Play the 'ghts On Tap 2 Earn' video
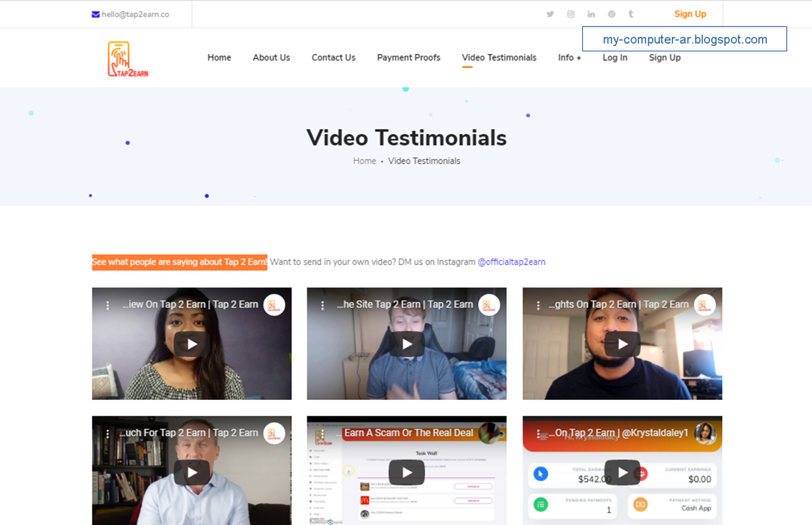The width and height of the screenshot is (812, 525). [x=622, y=343]
